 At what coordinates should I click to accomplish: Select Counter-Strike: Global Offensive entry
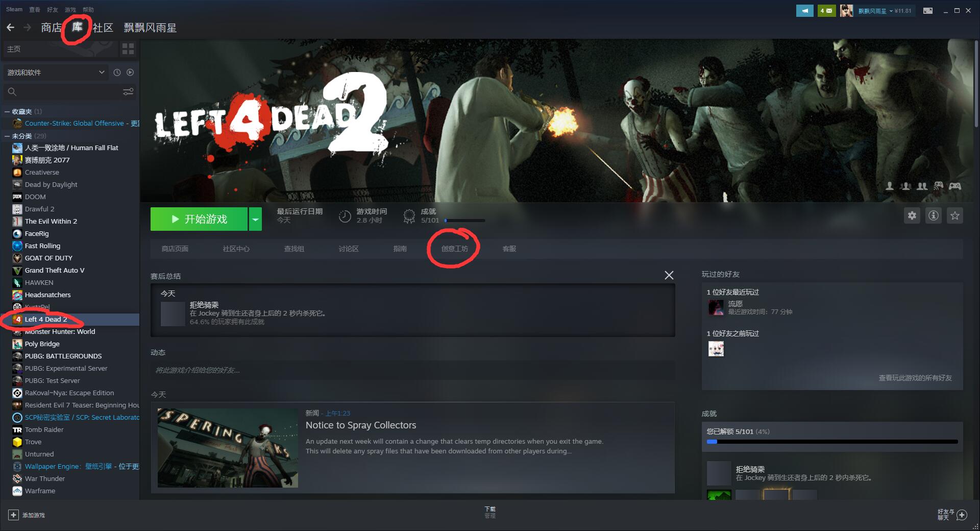click(70, 123)
